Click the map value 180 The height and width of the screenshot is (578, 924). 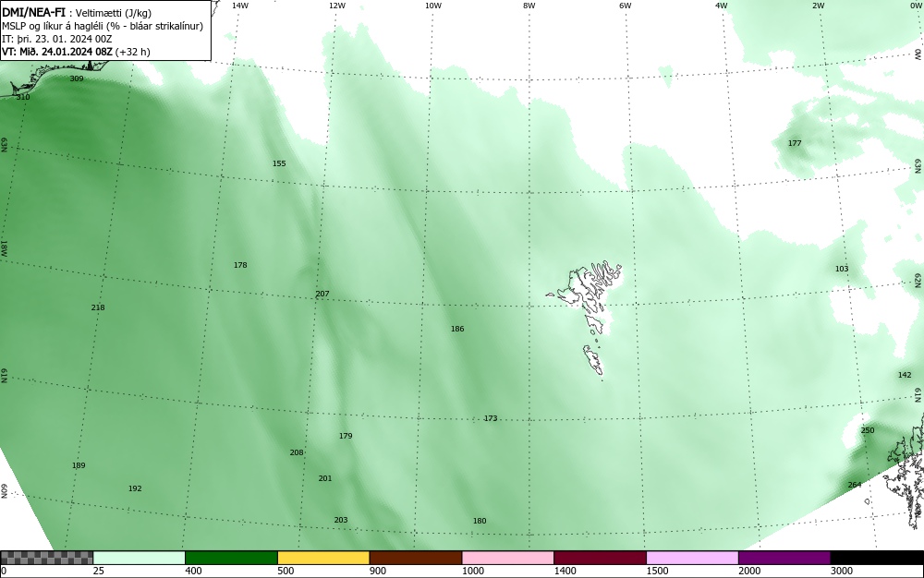click(x=480, y=521)
